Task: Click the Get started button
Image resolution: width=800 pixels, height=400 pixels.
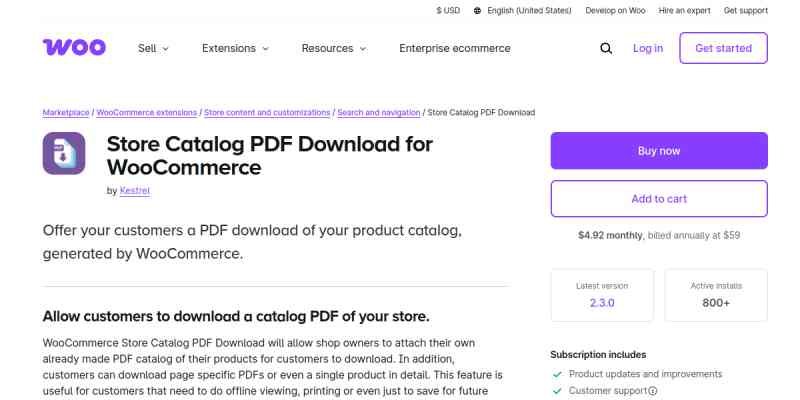Action: [723, 48]
